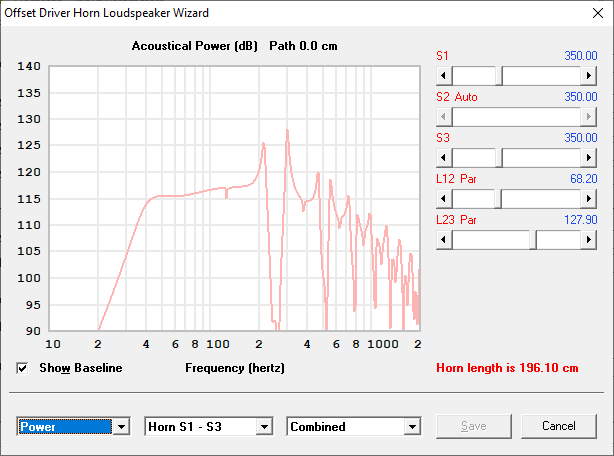The image size is (614, 456).
Task: Click the Cancel button
Action: 559,426
